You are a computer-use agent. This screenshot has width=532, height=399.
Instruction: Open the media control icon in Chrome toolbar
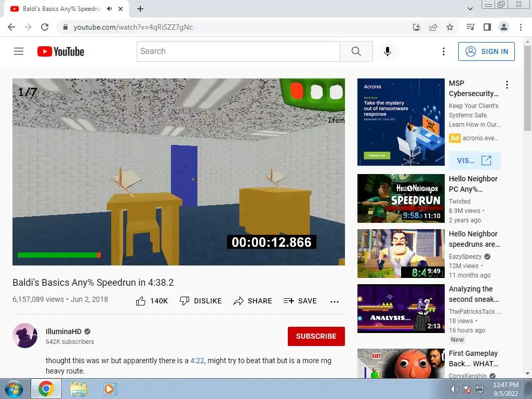pos(470,27)
